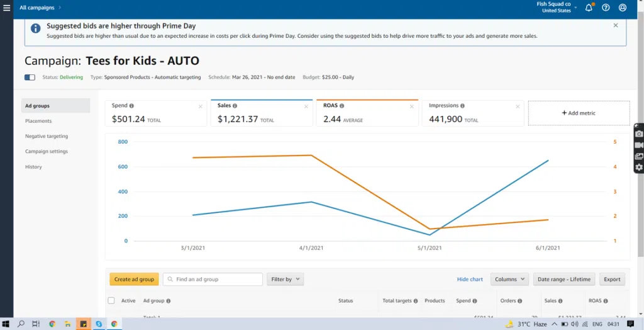Image resolution: width=644 pixels, height=330 pixels.
Task: Open the user account profile icon
Action: point(623,8)
